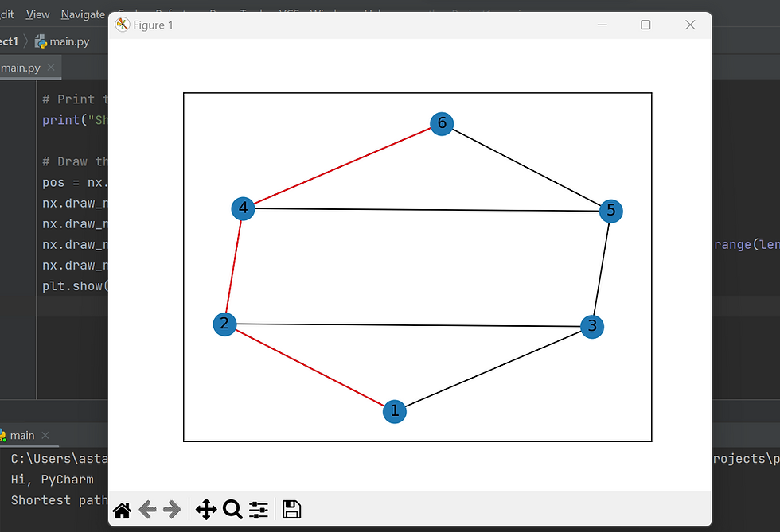Maximize the Figure 1 window
The height and width of the screenshot is (532, 780).
pos(645,25)
